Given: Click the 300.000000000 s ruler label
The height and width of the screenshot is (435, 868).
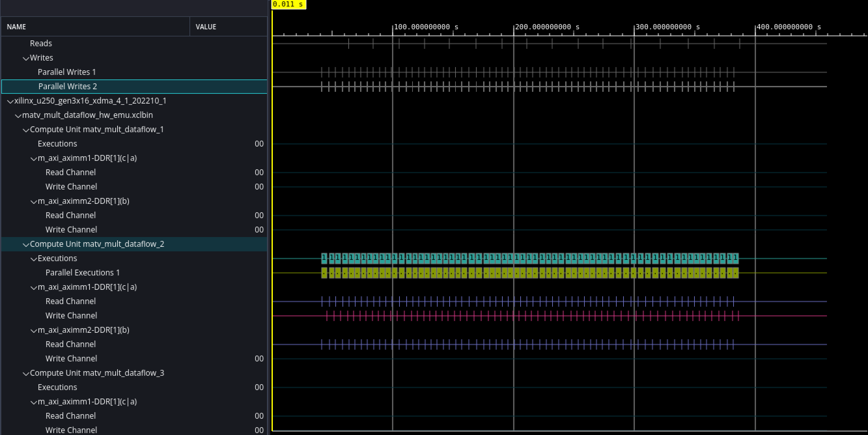Looking at the screenshot, I should (x=667, y=27).
